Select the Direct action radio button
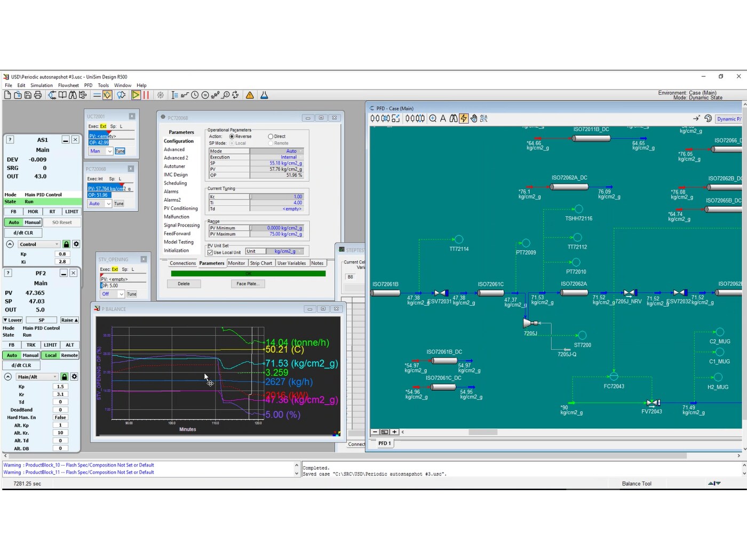 [271, 137]
